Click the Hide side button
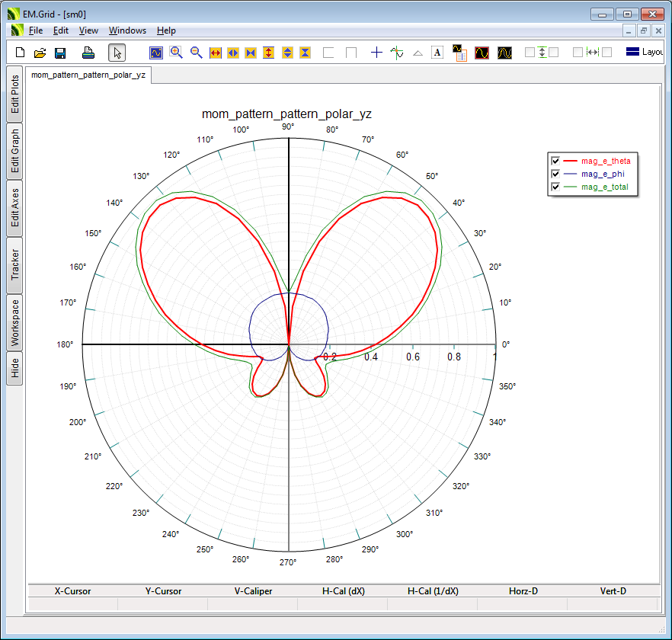The width and height of the screenshot is (672, 640). click(14, 369)
